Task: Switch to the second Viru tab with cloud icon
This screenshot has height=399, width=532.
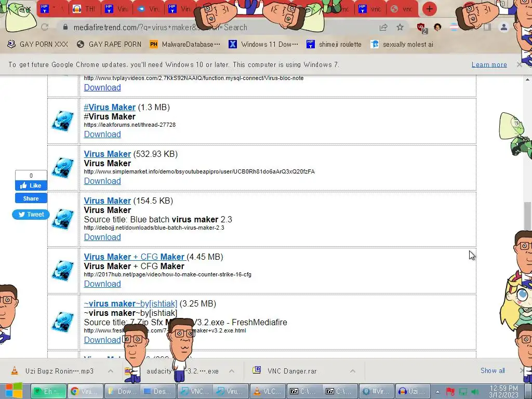Action: tap(148, 9)
